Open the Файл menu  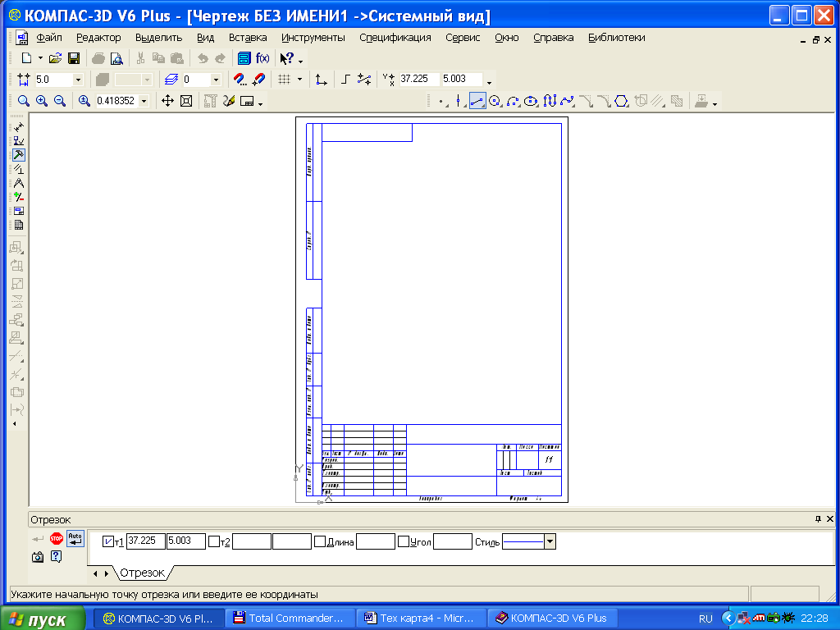point(49,38)
